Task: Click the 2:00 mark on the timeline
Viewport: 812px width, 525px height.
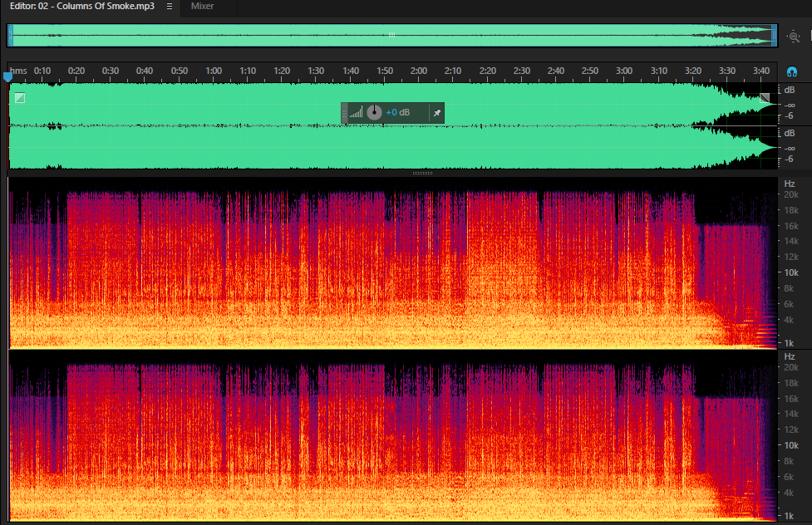Action: 418,71
